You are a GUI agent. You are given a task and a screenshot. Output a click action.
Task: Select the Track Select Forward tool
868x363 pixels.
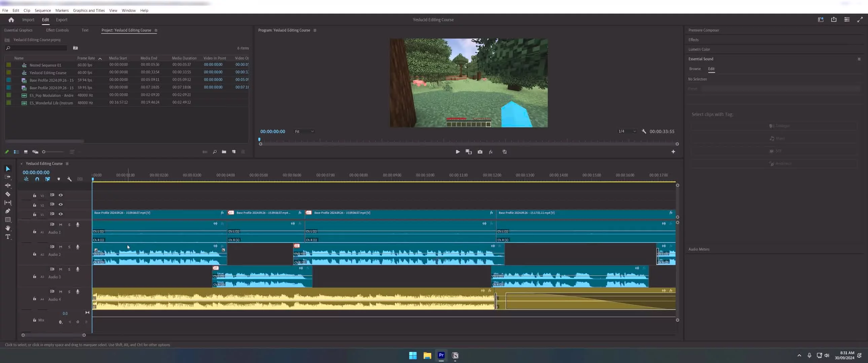tap(8, 177)
